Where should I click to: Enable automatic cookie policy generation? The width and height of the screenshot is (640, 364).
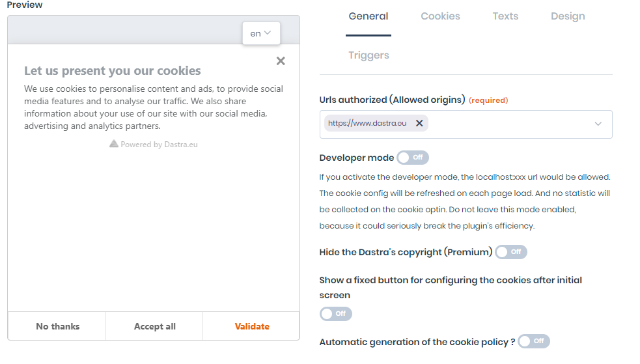[534, 341]
